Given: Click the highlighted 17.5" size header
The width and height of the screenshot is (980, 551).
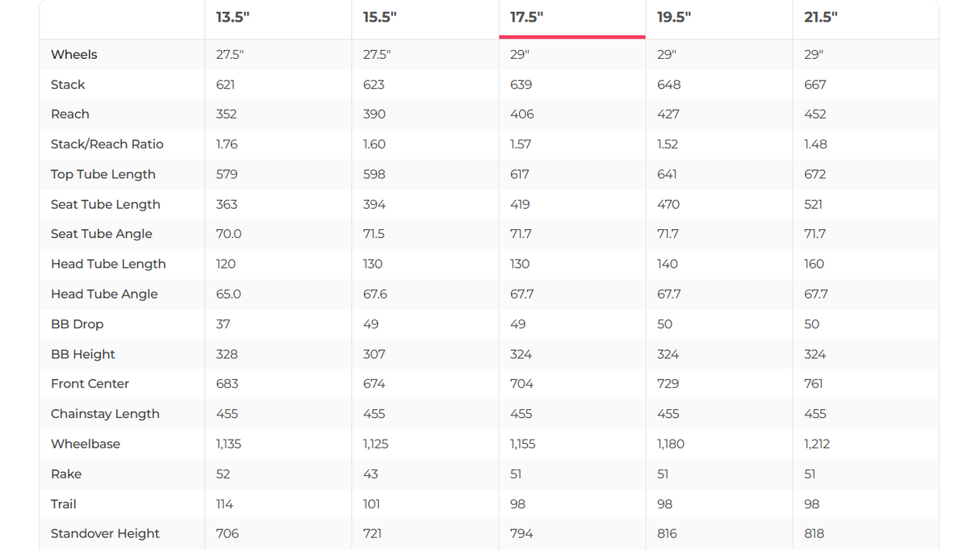Looking at the screenshot, I should pyautogui.click(x=526, y=18).
